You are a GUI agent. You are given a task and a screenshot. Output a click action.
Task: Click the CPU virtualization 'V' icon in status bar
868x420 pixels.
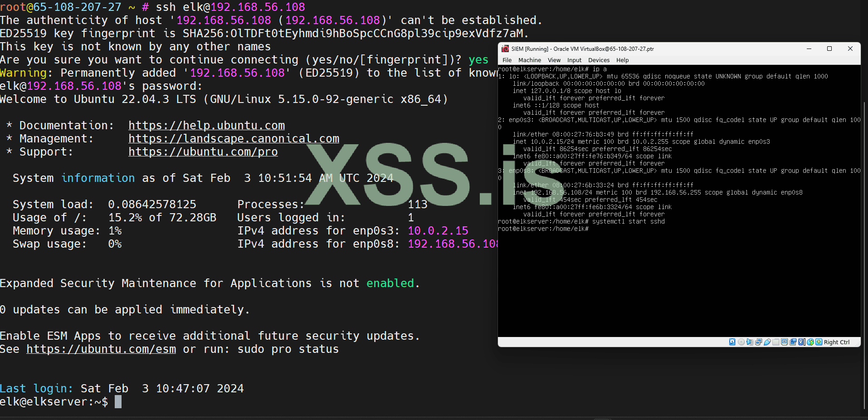pyautogui.click(x=801, y=342)
